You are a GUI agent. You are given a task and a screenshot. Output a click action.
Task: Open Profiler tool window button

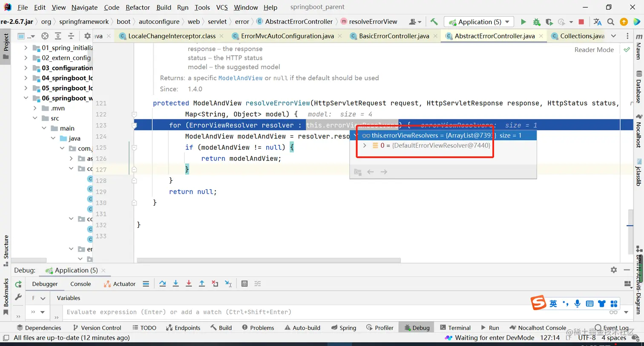coord(380,328)
